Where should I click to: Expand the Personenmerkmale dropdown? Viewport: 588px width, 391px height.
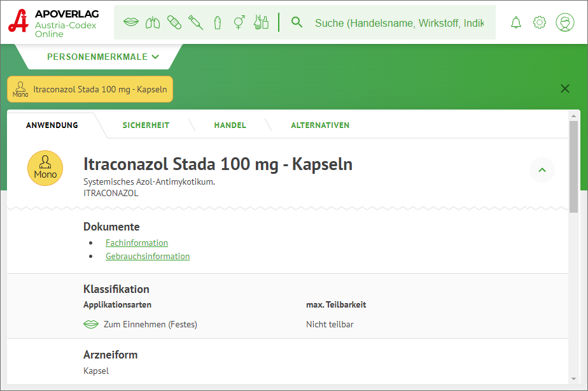103,57
